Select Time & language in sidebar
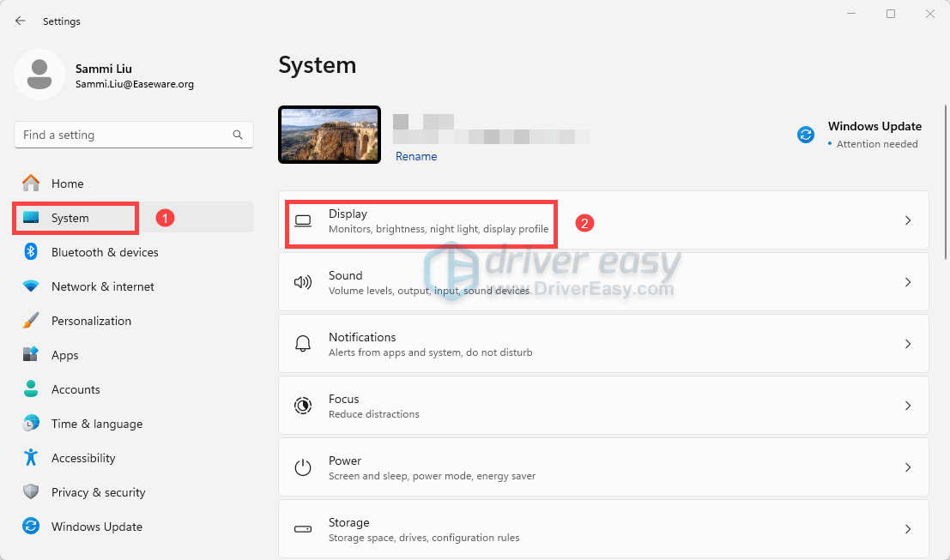This screenshot has height=560, width=950. (x=96, y=424)
